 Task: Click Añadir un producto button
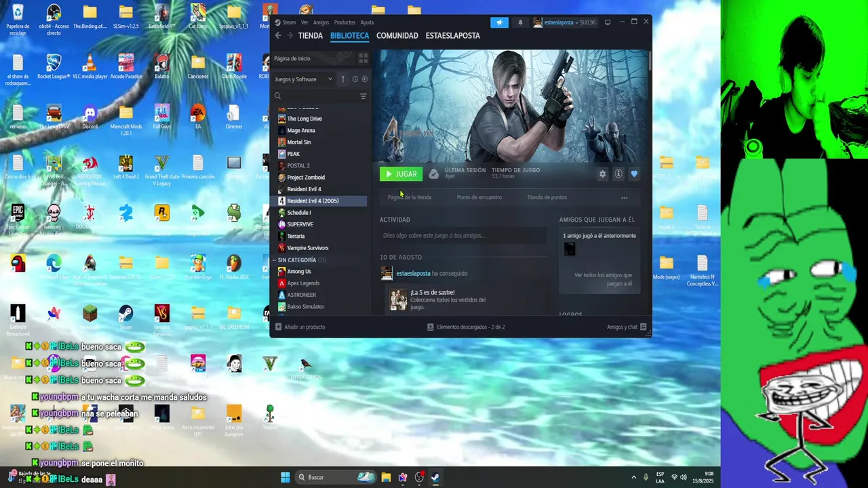pyautogui.click(x=300, y=327)
